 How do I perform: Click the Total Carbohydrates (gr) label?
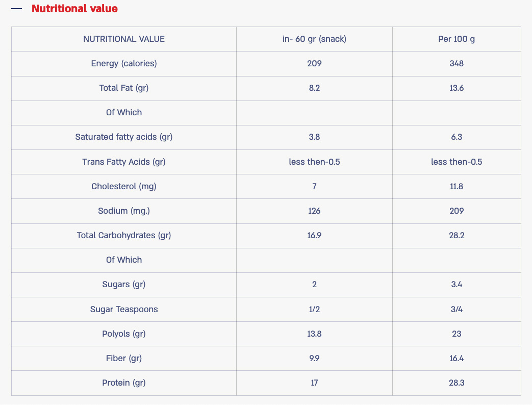[x=124, y=235]
